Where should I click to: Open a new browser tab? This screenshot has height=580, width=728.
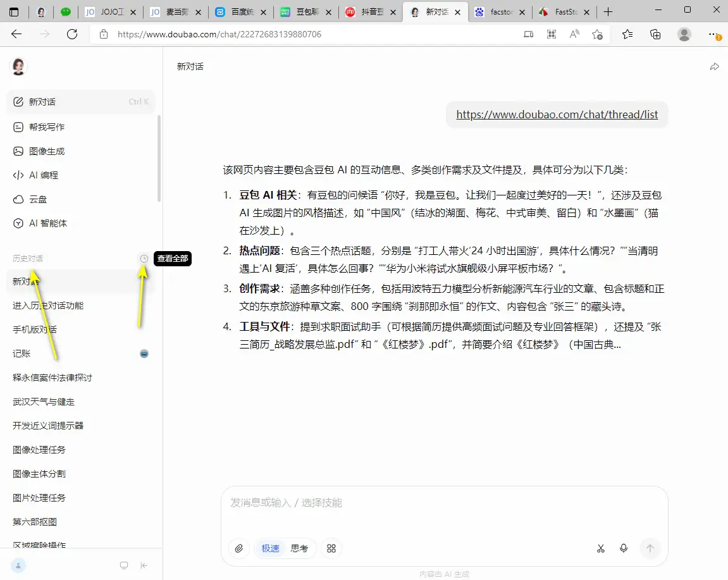point(608,12)
